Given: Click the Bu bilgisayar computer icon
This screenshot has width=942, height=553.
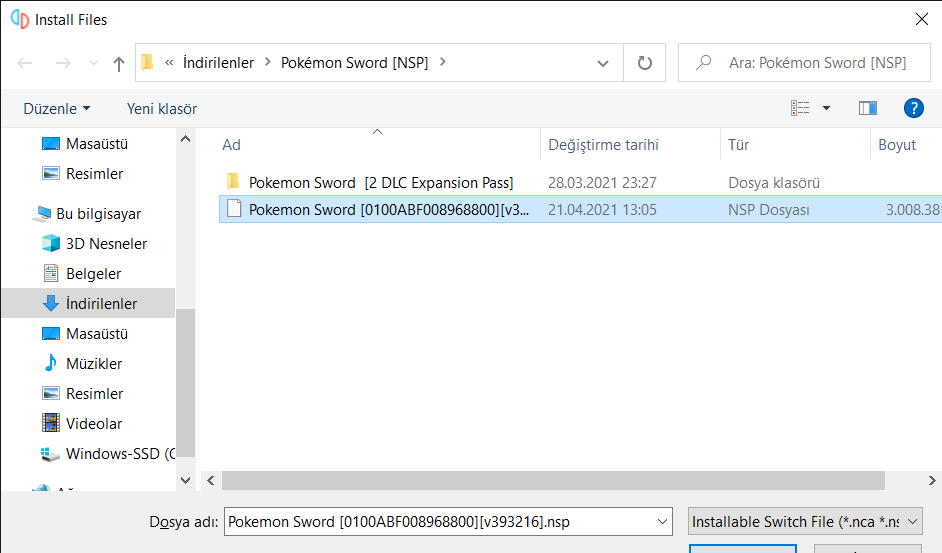Looking at the screenshot, I should (42, 214).
